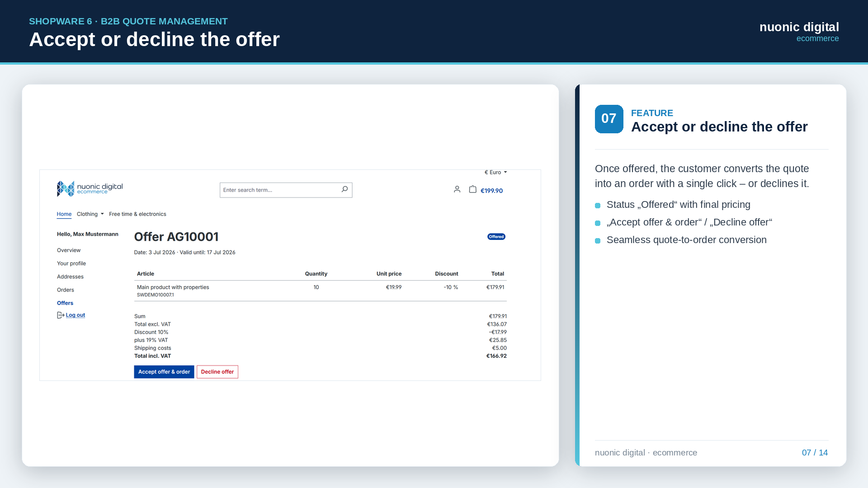Decline the offer
This screenshot has height=488, width=868.
coord(217,372)
